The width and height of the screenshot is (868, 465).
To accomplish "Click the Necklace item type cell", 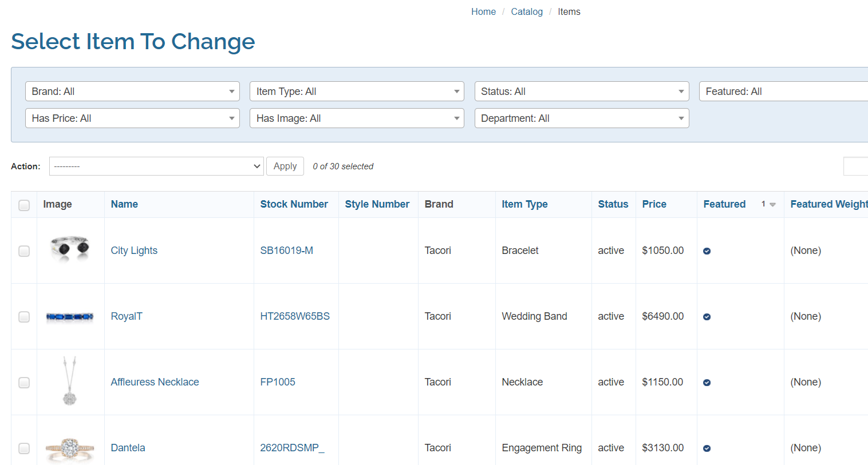I will 522,382.
